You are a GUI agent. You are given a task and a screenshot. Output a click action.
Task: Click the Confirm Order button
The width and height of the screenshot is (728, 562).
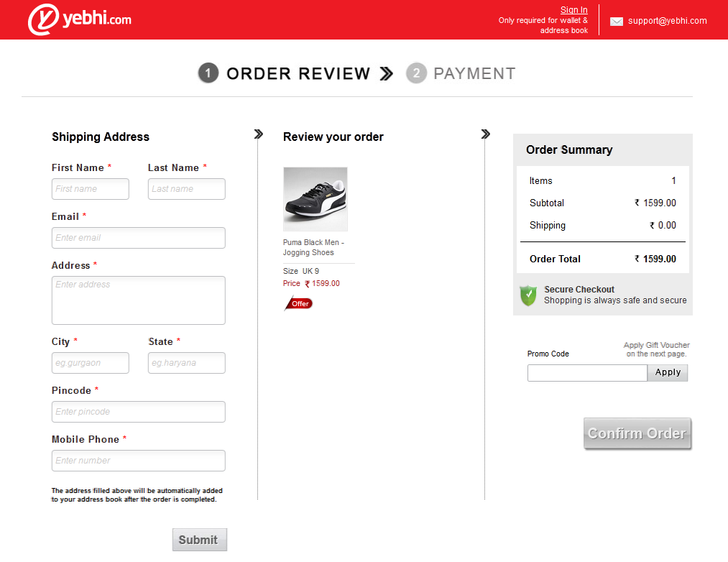[x=637, y=433]
